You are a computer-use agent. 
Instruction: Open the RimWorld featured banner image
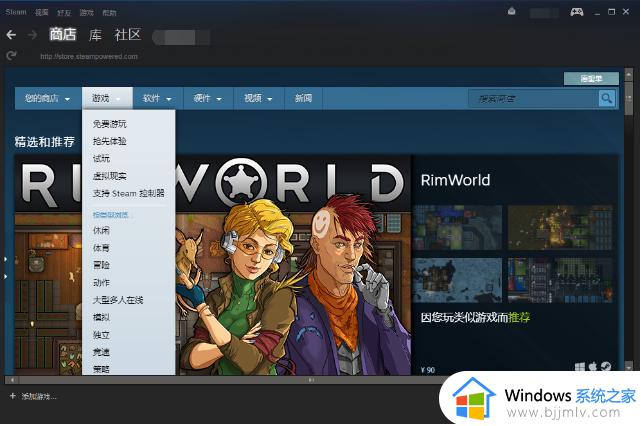click(x=293, y=265)
